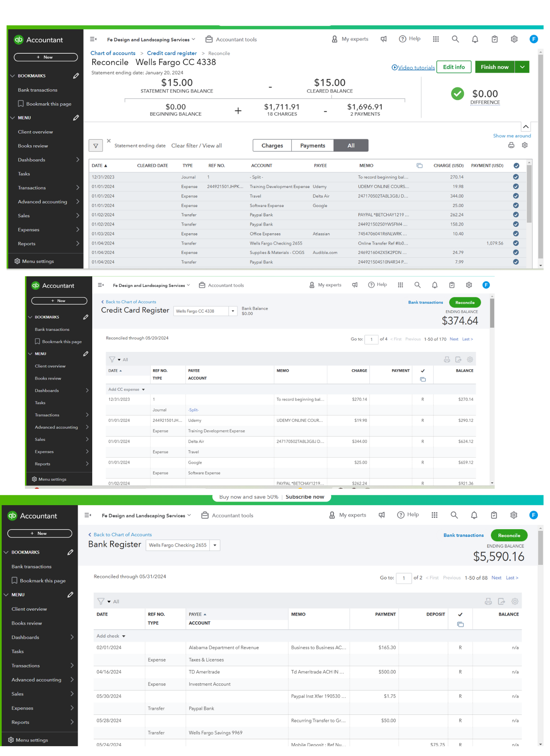550x756 pixels.
Task: Print icon in Credit Card Register table toolbar
Action: (447, 359)
